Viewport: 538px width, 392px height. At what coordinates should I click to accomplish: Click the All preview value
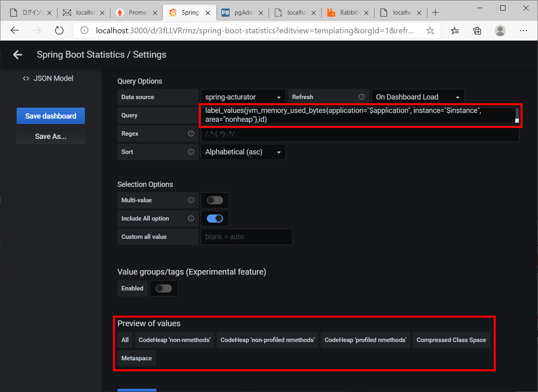pos(125,340)
